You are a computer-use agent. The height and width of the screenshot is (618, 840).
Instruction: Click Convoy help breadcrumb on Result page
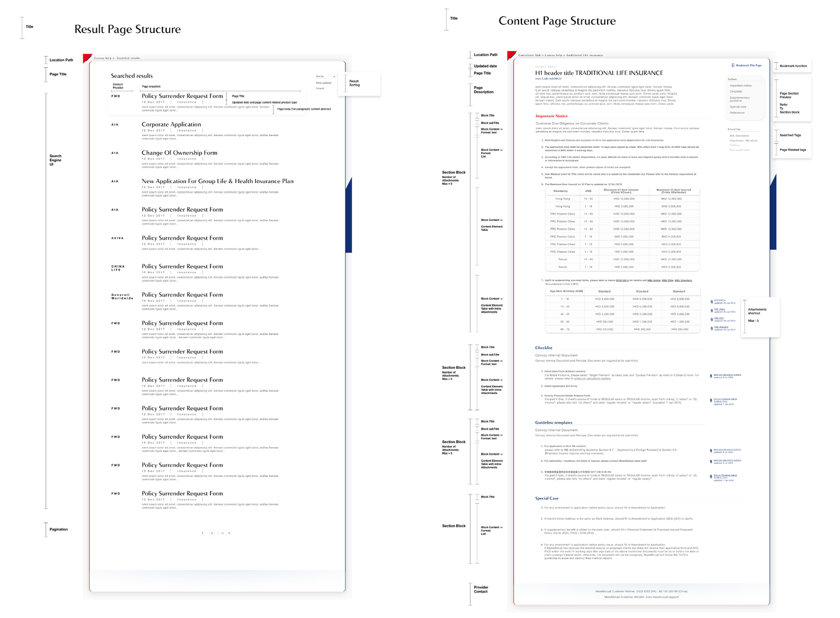[102, 58]
